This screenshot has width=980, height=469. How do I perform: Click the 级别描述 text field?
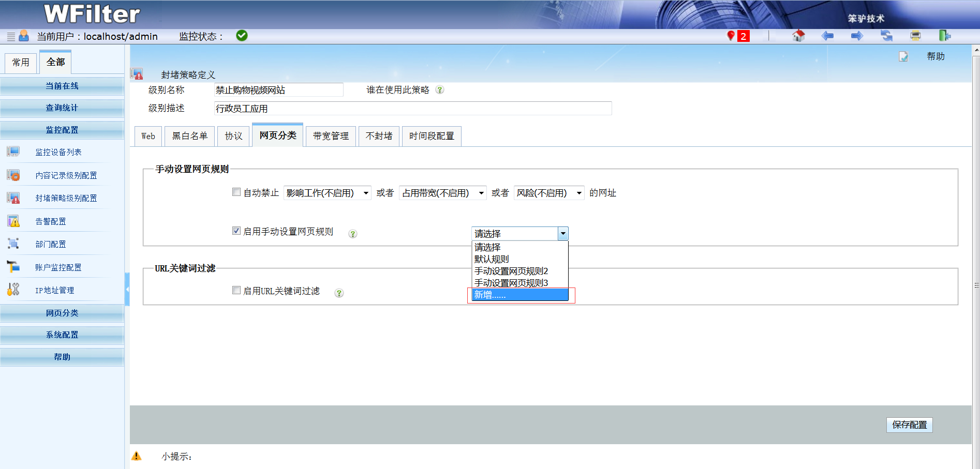412,109
